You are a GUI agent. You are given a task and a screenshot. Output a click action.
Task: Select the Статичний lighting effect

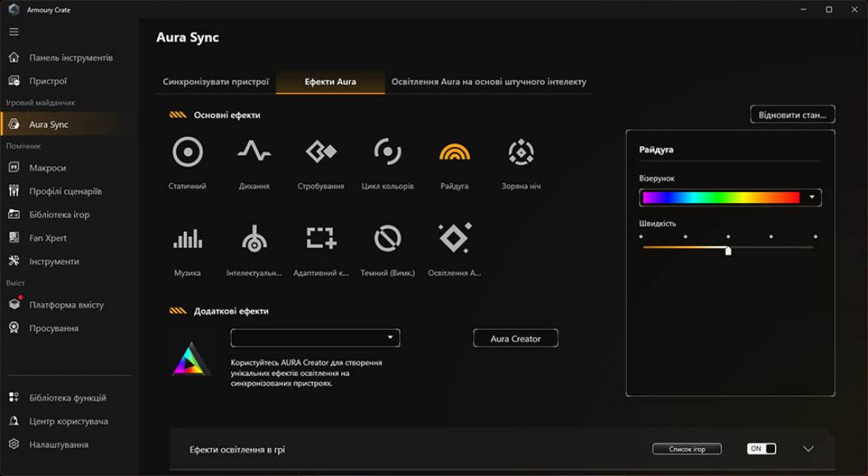(x=188, y=152)
